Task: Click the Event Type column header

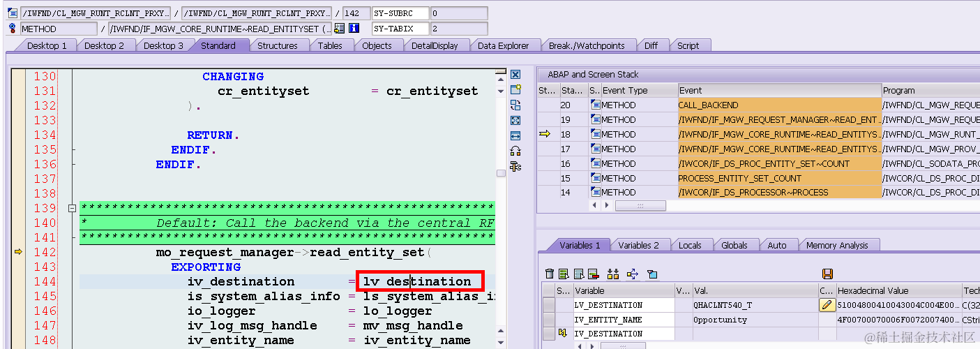Action: pos(639,90)
